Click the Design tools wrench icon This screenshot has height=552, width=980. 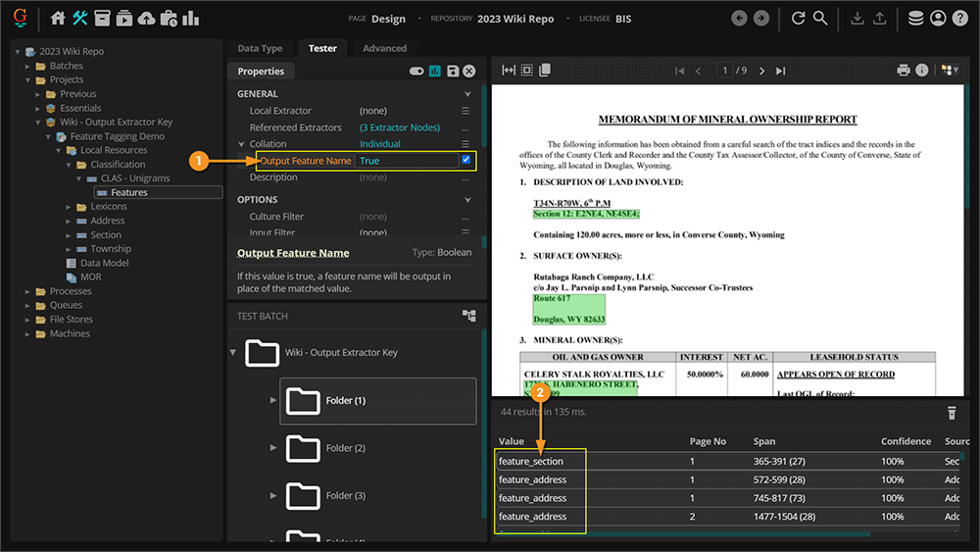[x=80, y=18]
